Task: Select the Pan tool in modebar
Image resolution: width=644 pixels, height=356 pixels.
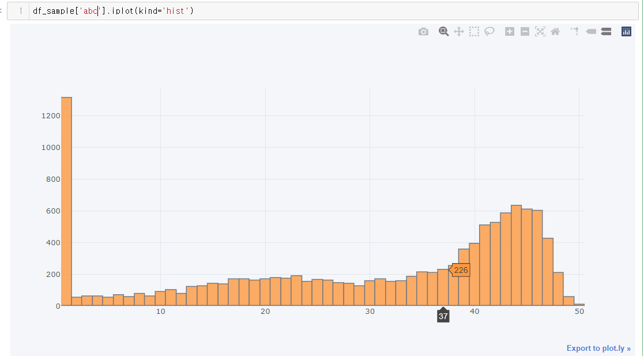Action: tap(459, 32)
